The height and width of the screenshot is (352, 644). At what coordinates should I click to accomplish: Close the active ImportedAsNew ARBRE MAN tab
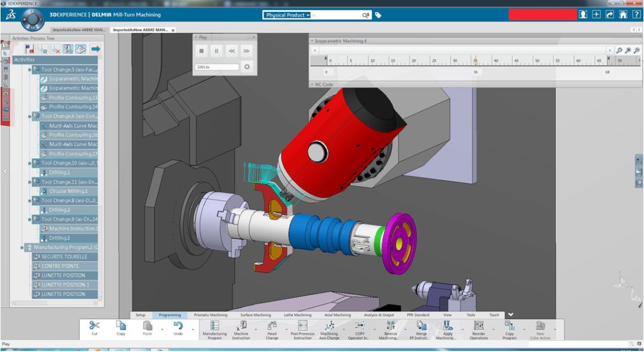(x=173, y=30)
